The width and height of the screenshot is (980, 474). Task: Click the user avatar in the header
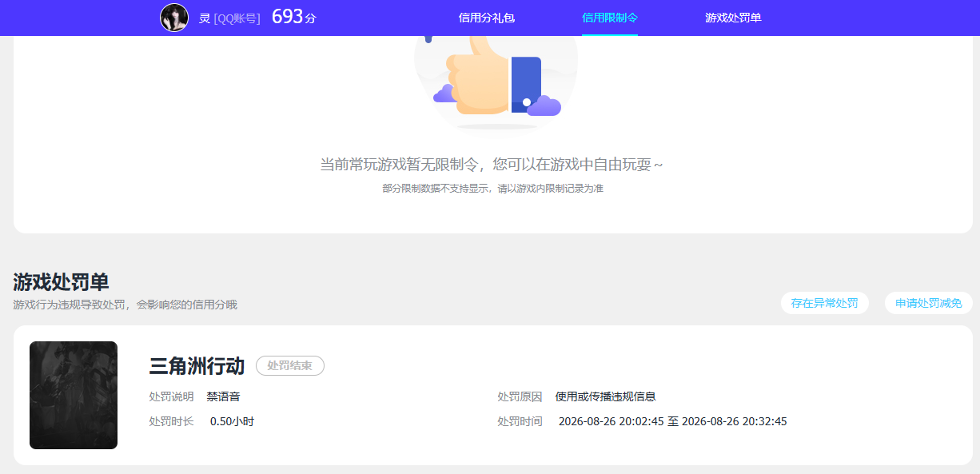pyautogui.click(x=174, y=18)
